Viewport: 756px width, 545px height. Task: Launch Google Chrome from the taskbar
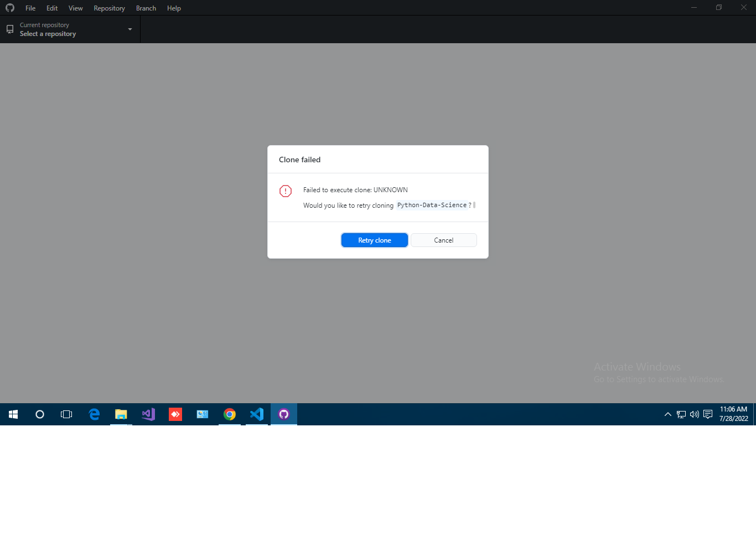coord(229,414)
